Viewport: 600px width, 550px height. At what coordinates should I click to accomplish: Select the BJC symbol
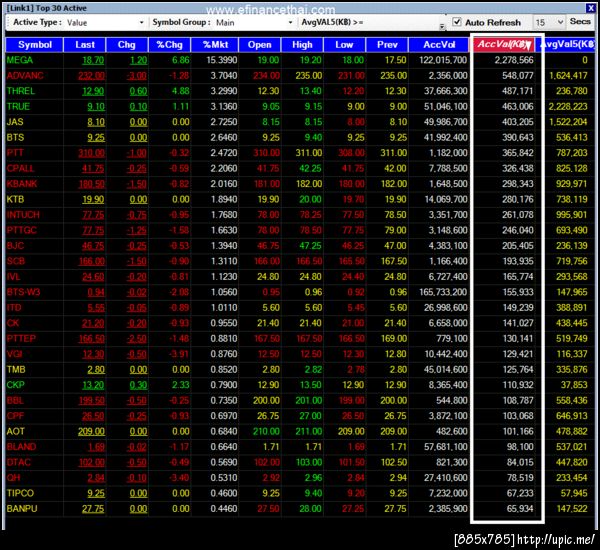[x=15, y=246]
